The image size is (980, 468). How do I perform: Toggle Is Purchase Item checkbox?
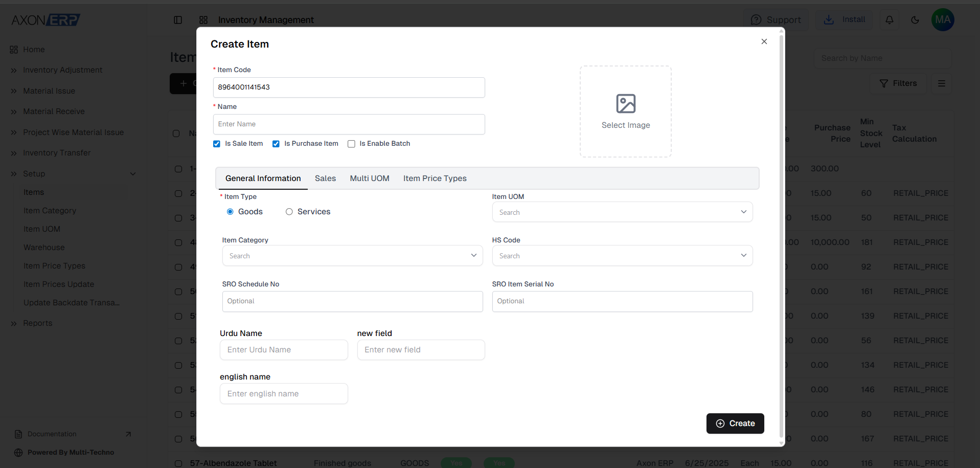tap(276, 144)
